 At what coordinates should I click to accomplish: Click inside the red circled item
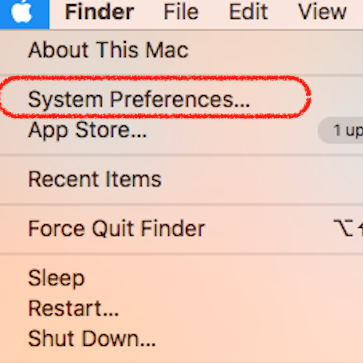coord(155,97)
